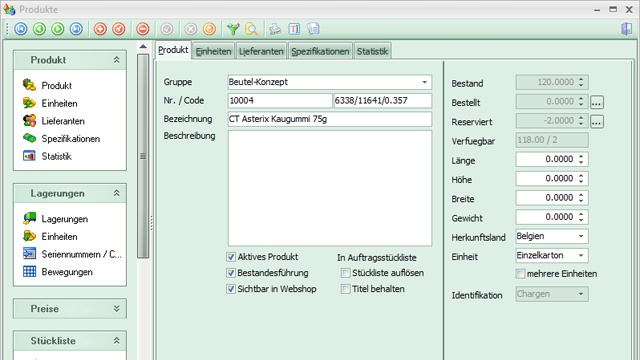Click the orange refresh icon

point(209,29)
